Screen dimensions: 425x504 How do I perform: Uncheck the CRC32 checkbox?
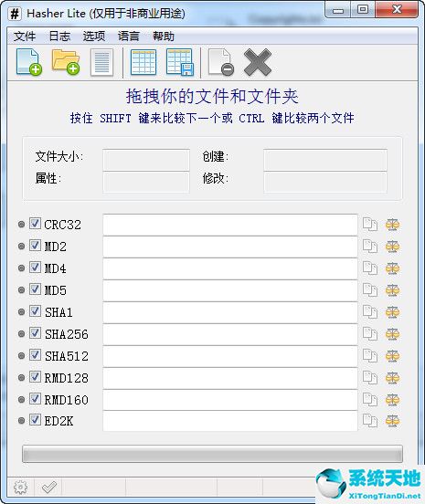pos(35,224)
